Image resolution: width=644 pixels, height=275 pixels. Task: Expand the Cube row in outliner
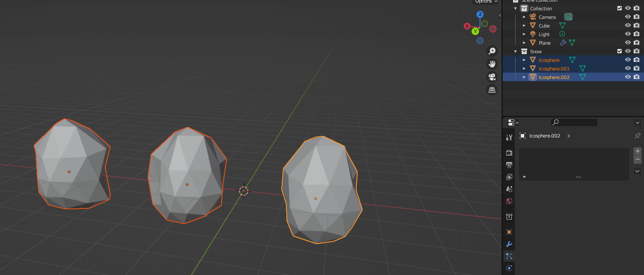coord(524,25)
